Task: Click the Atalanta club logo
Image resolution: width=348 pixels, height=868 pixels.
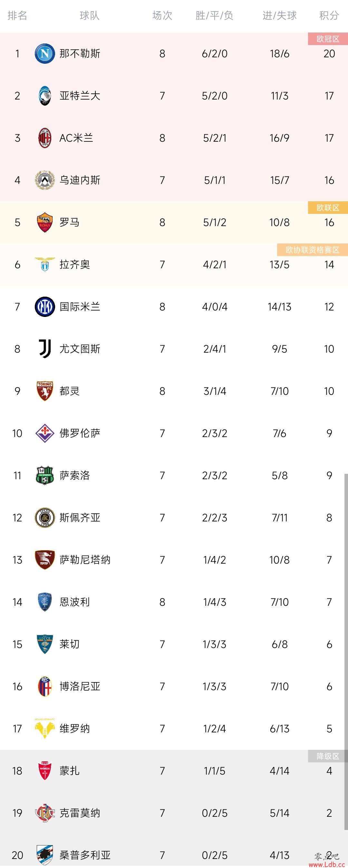Action: pyautogui.click(x=45, y=96)
